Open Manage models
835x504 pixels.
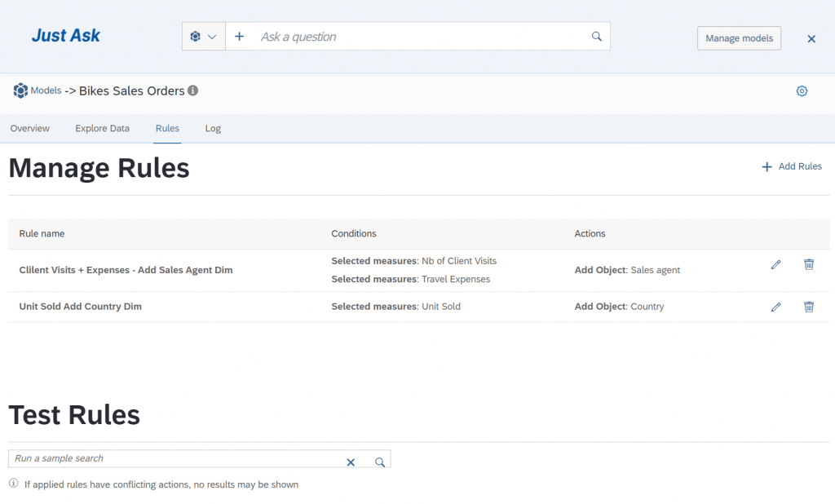coord(739,38)
